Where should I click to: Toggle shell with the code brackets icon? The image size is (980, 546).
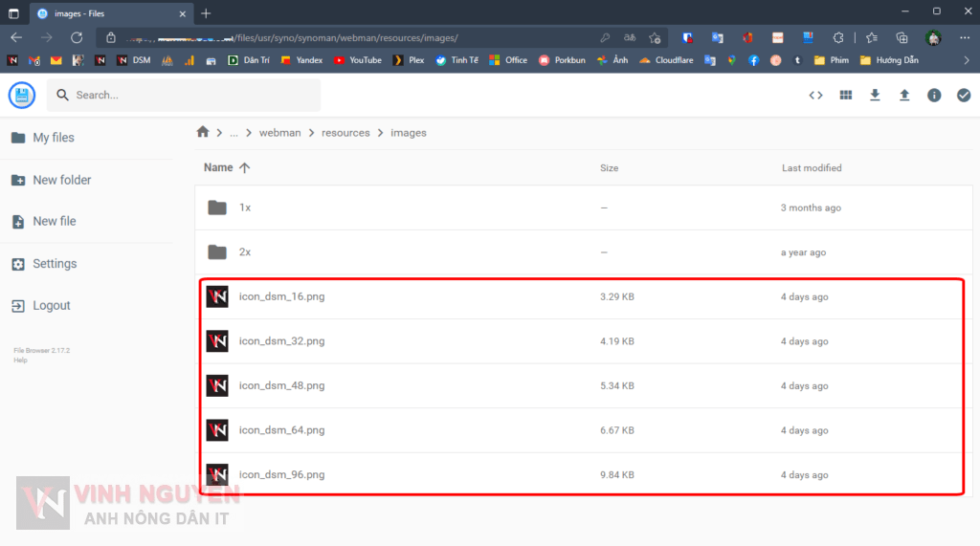(815, 96)
